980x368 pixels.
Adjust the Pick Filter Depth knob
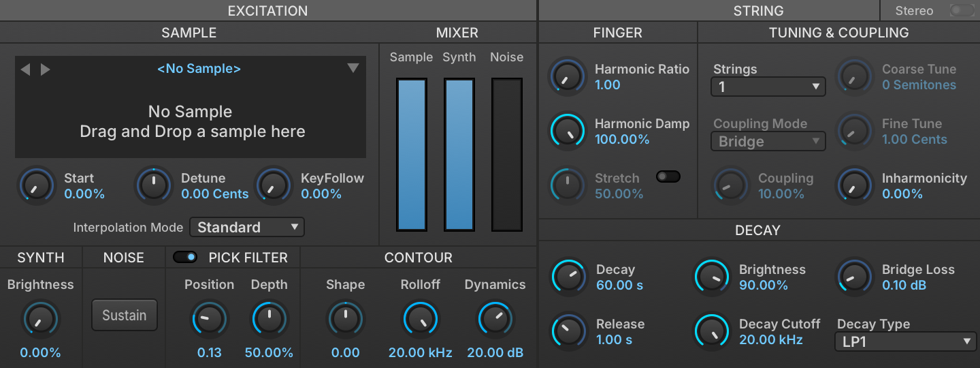269,320
